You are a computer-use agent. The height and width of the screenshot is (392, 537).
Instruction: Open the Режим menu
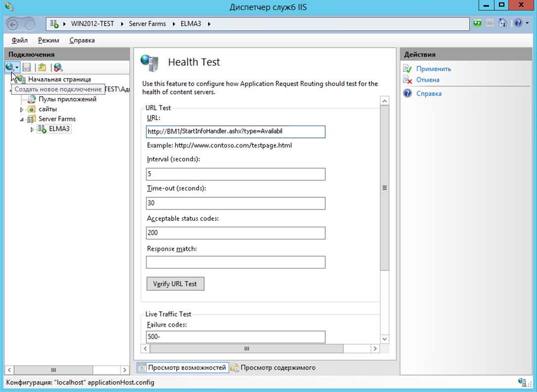[x=48, y=40]
